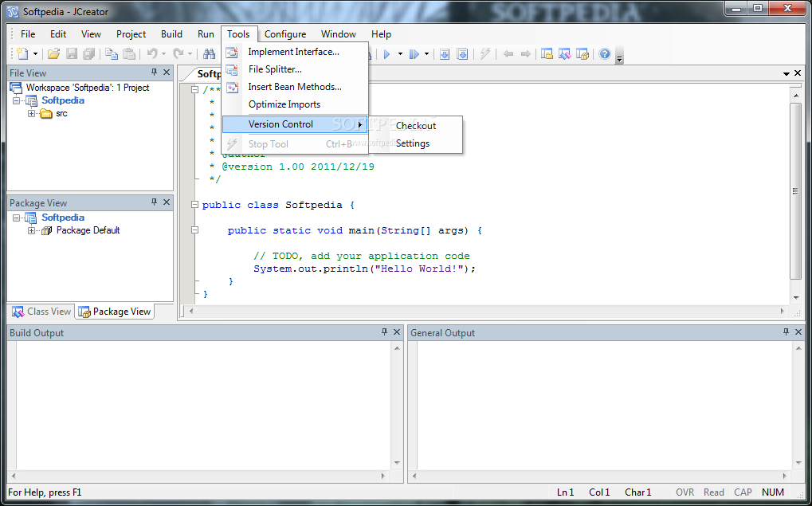The width and height of the screenshot is (812, 506).
Task: Click the editor vertical scrollbar thumb
Action: point(796,191)
